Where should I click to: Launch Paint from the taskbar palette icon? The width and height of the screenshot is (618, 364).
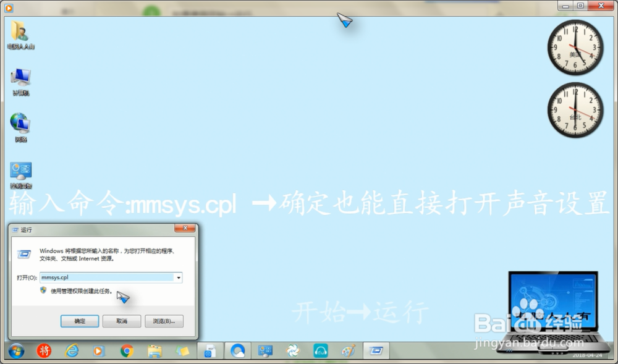click(x=349, y=350)
